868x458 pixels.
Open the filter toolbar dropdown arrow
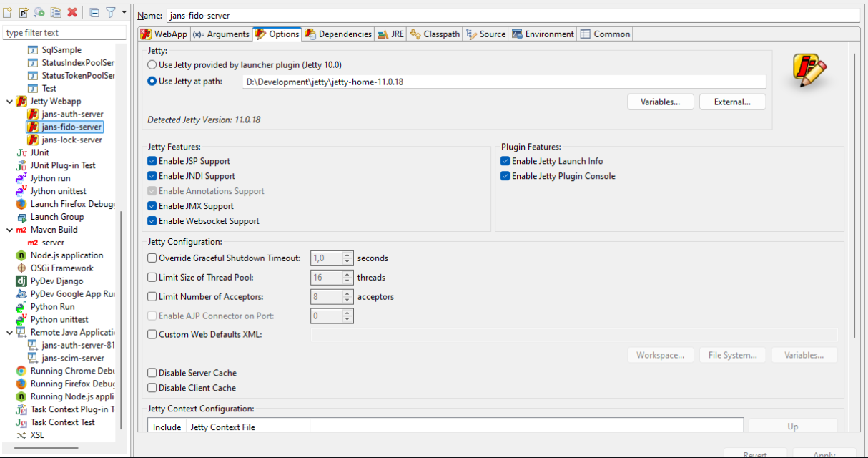pos(124,12)
